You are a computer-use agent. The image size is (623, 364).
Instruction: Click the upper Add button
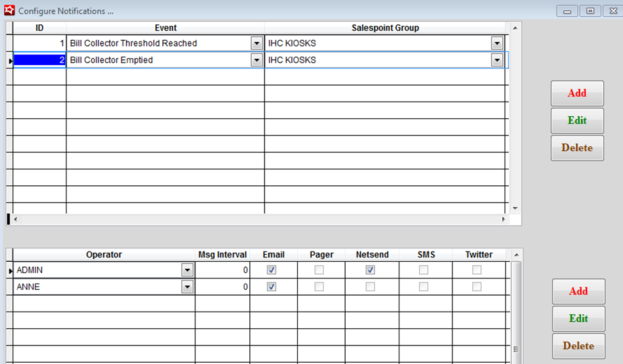pyautogui.click(x=577, y=93)
